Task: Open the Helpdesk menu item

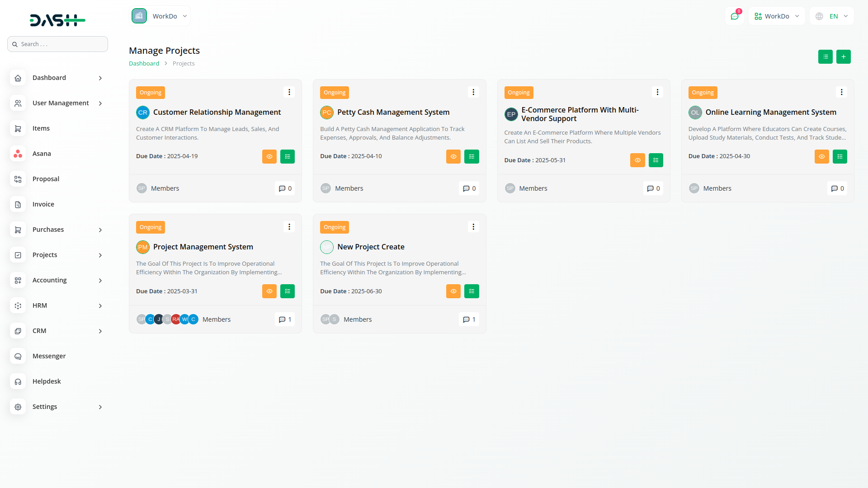Action: 47,381
